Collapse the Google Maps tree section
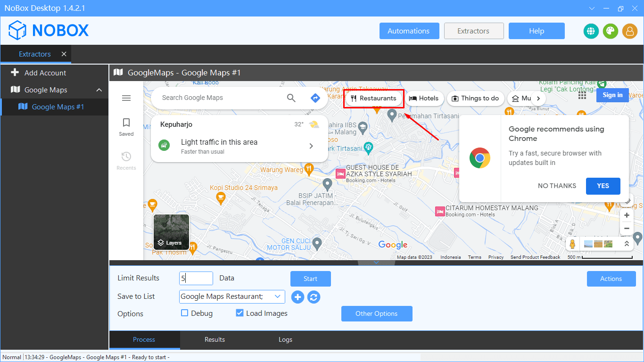The height and width of the screenshot is (362, 644). pyautogui.click(x=99, y=90)
